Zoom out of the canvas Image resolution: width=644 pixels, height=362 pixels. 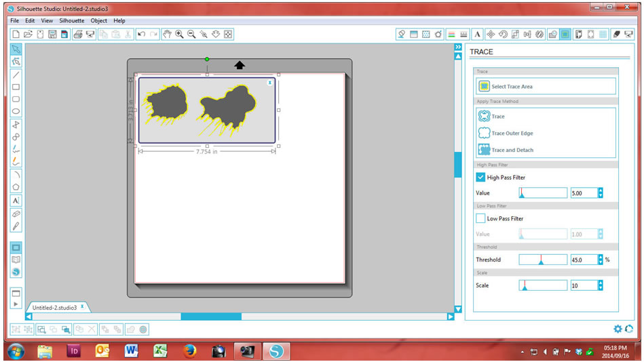[191, 34]
